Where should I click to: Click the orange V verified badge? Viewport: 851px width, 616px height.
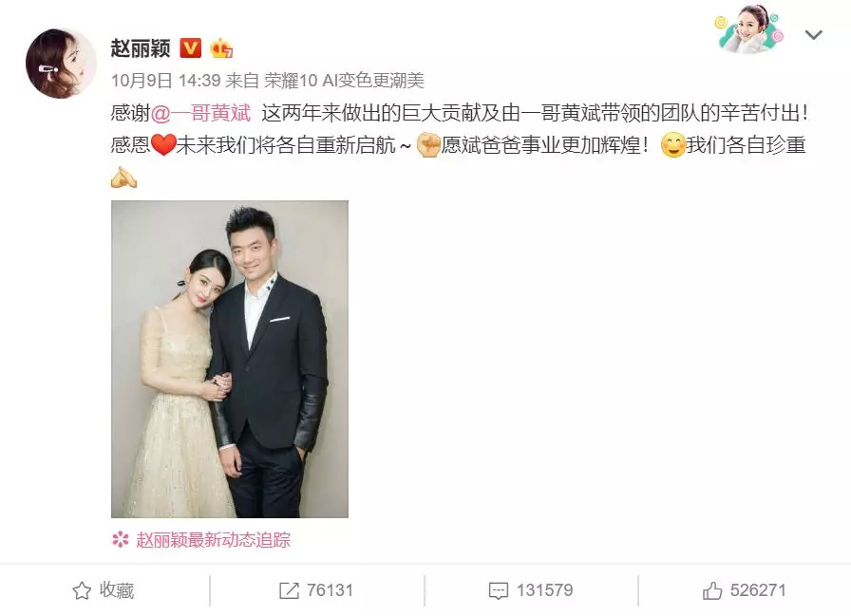[190, 48]
